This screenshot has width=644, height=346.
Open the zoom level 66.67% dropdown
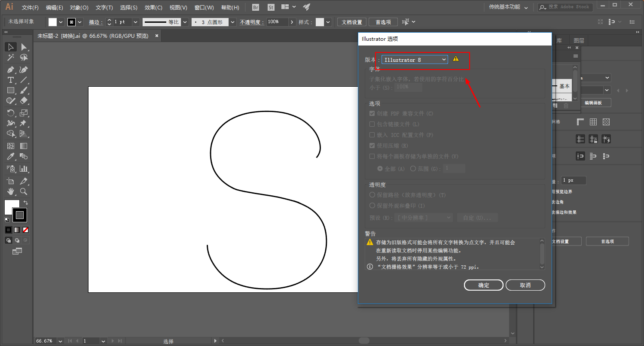[x=60, y=341]
